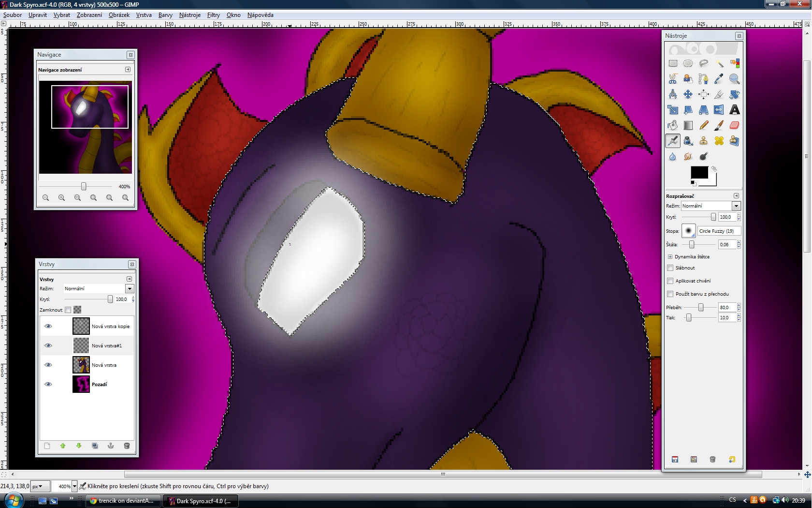The image size is (812, 508).
Task: Pick the Color Picker eyedropper tool
Action: tap(719, 79)
